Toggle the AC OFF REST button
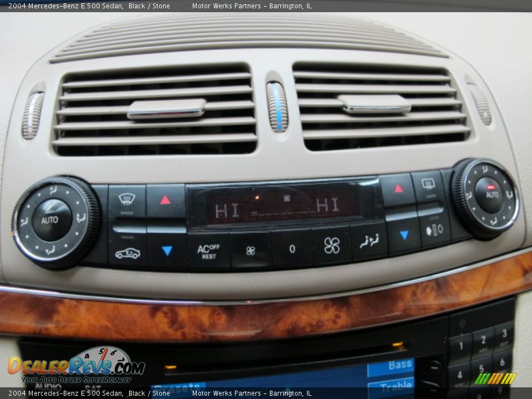This screenshot has width=532, height=399. 209,252
